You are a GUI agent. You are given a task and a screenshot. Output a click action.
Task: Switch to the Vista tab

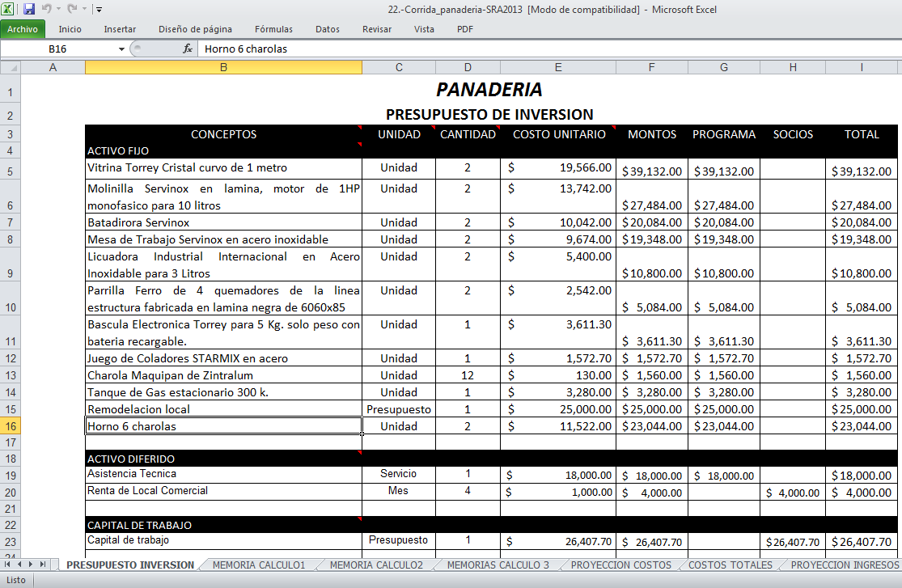point(424,29)
